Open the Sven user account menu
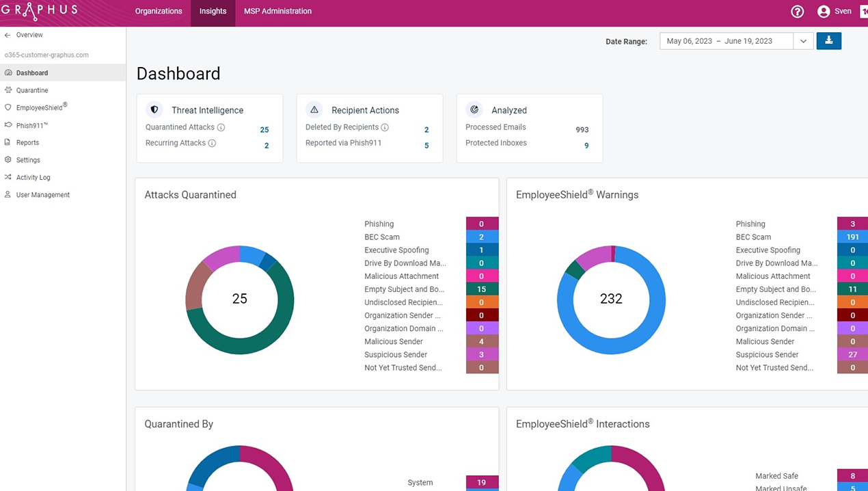This screenshot has width=868, height=491. coord(835,12)
